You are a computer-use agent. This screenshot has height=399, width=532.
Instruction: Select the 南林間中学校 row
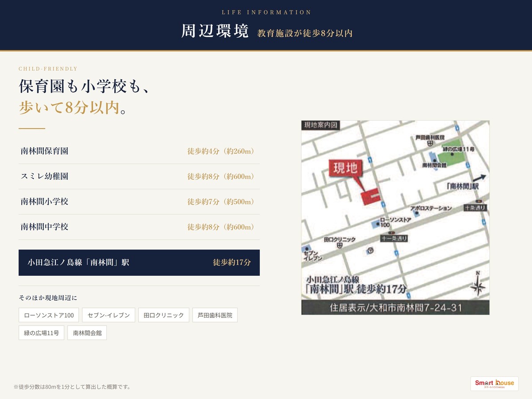tap(139, 227)
